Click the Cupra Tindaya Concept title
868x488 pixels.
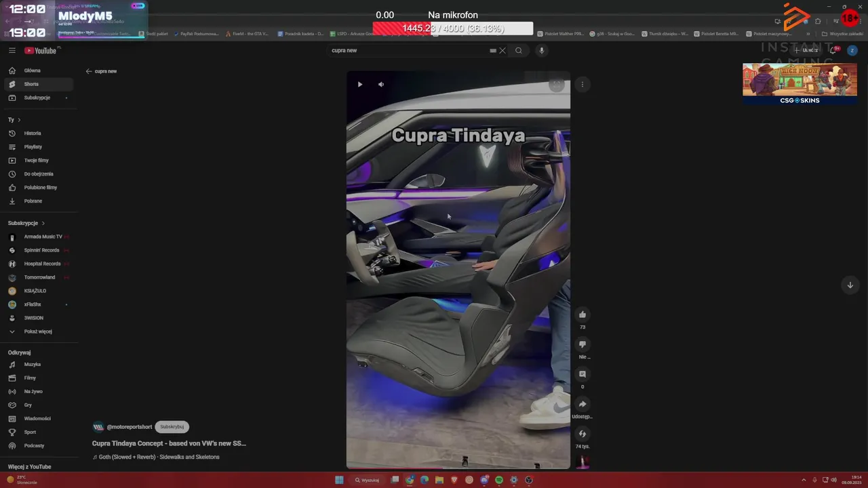(169, 443)
